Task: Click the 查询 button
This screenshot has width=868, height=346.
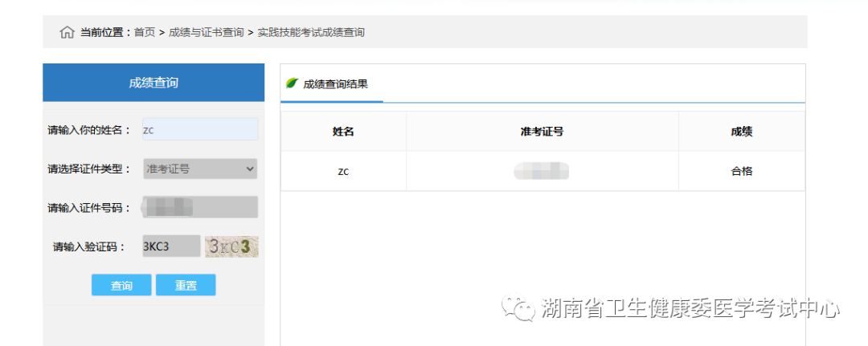Action: (x=121, y=285)
